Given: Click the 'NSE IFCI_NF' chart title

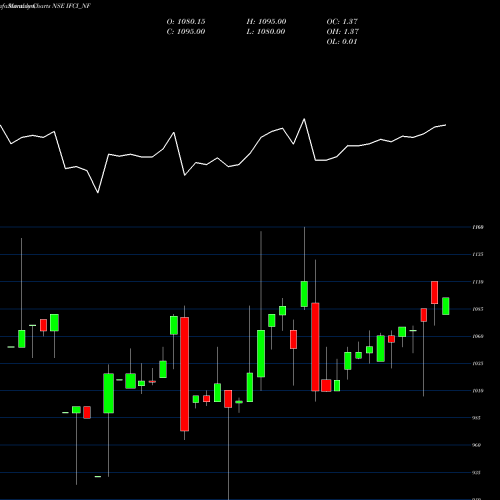Looking at the screenshot, I should tap(71, 6).
